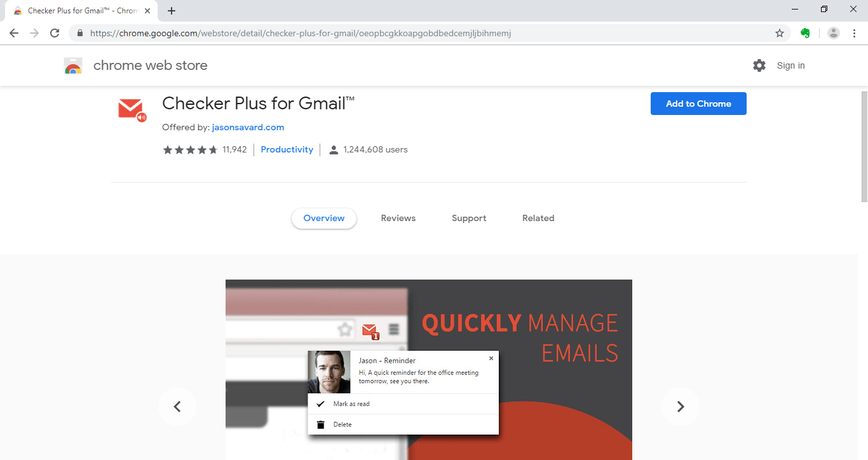868x460 pixels.
Task: Click the 11,942 ratings count
Action: [x=234, y=150]
